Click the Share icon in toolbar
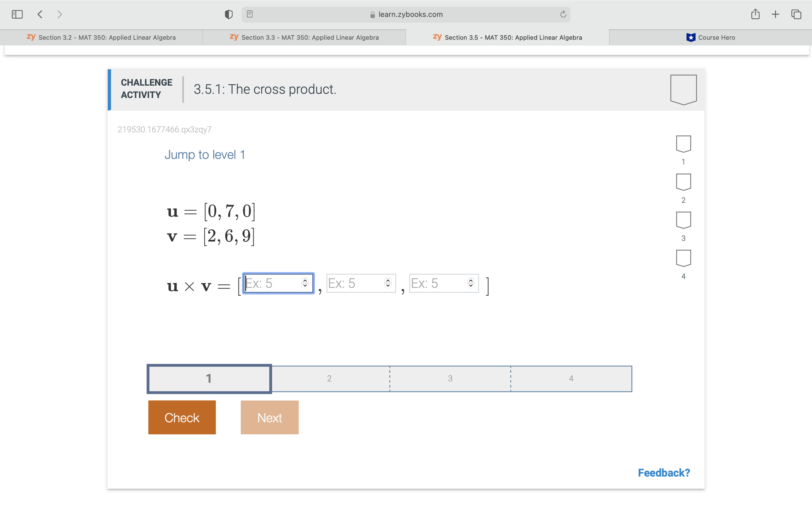This screenshot has width=812, height=507. 755,14
